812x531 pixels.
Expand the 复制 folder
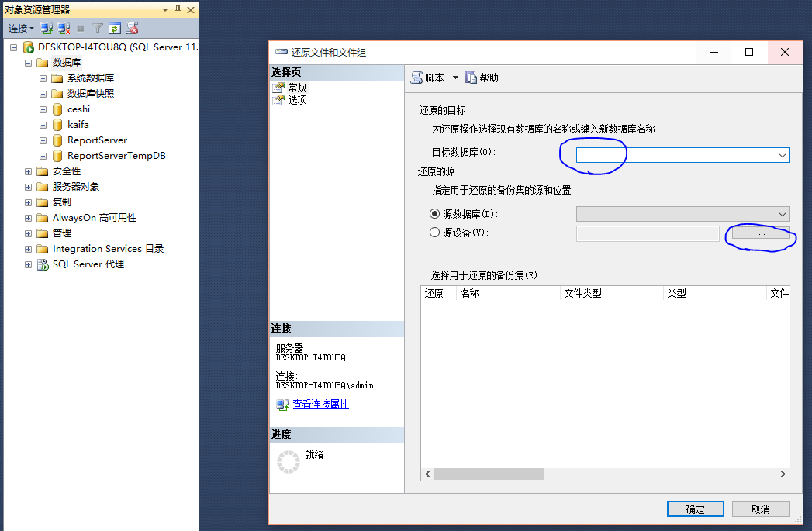(29, 203)
